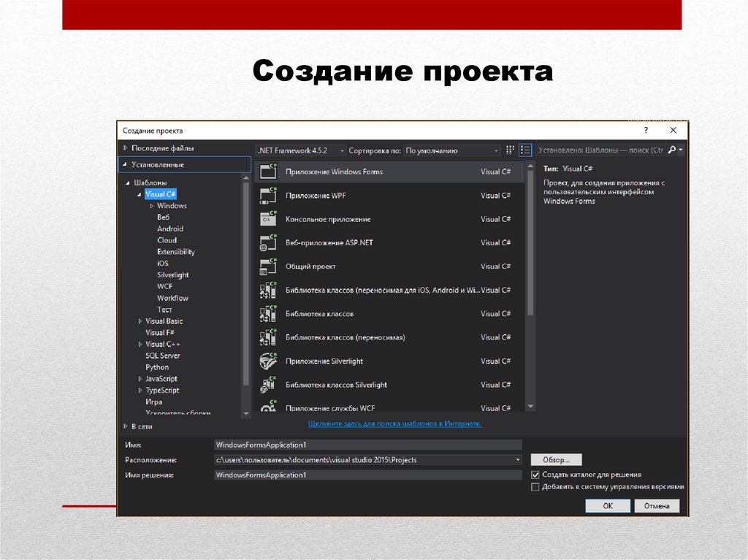Select Python templates

coord(157,367)
